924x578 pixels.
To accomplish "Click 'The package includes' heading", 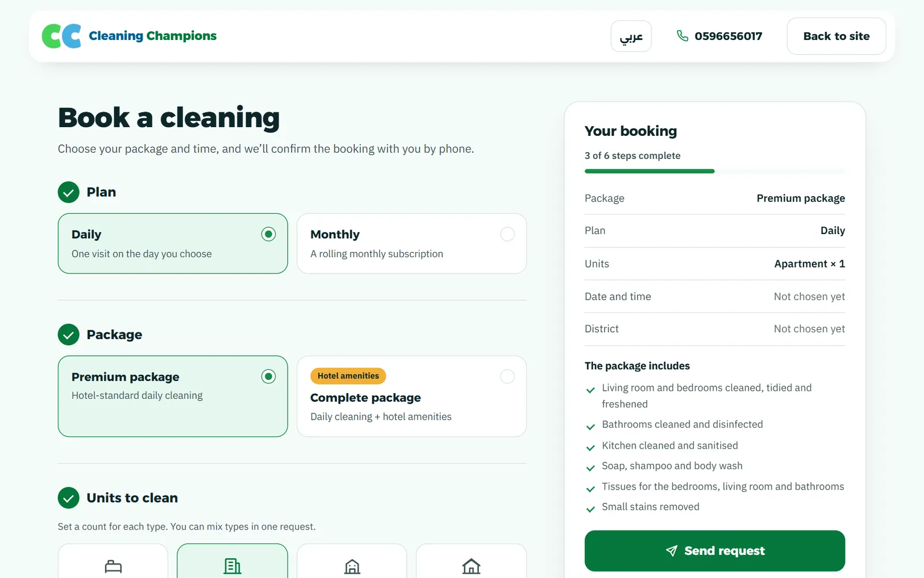I will (x=637, y=366).
